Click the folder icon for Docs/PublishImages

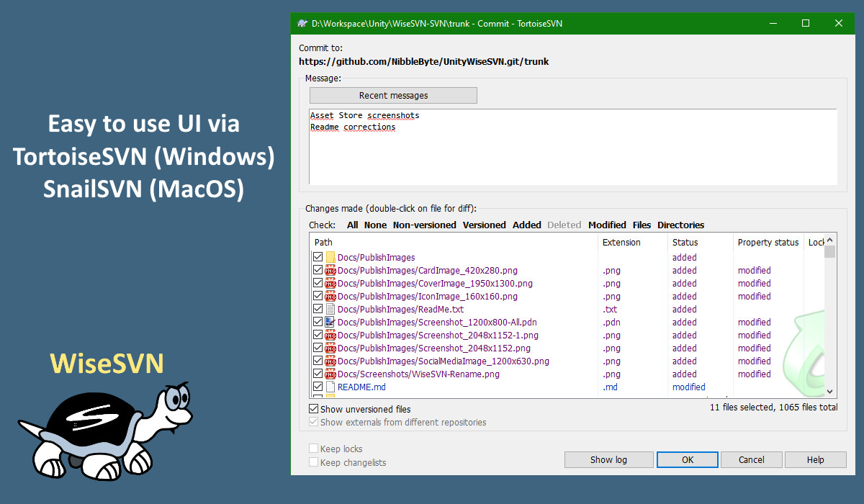click(x=330, y=258)
